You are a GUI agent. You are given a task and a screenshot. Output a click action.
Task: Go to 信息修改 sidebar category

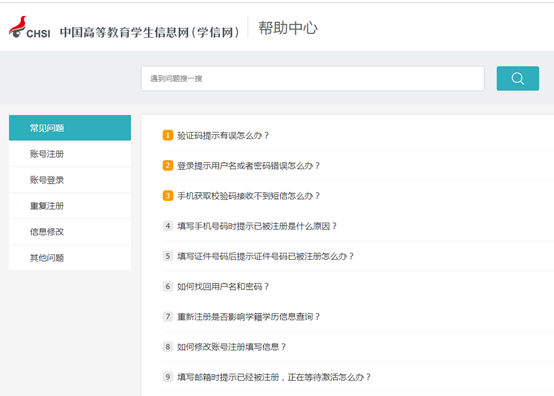tap(70, 232)
